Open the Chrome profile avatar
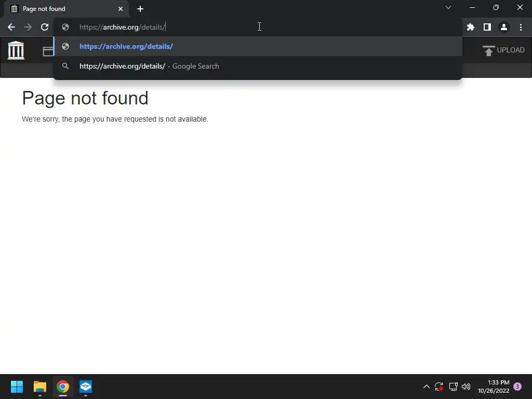532x399 pixels. [x=504, y=27]
